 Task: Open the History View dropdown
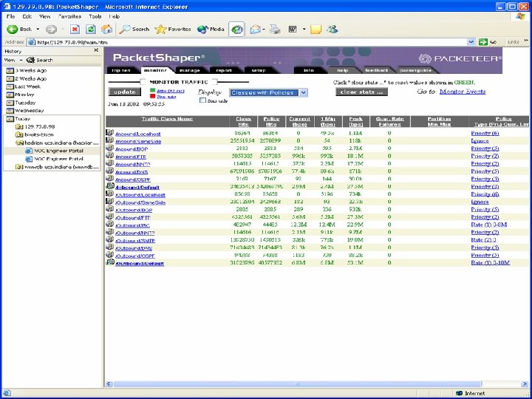(13, 60)
